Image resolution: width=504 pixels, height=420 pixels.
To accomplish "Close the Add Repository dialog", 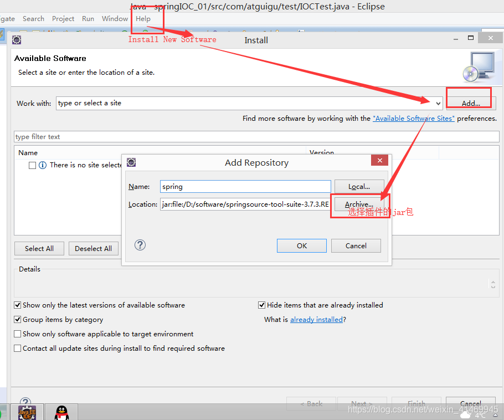I will pyautogui.click(x=379, y=160).
